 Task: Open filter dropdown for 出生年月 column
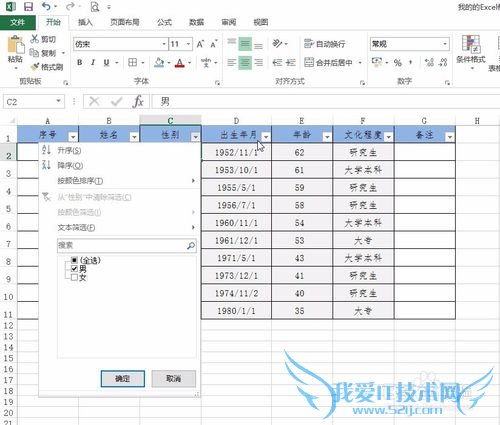[266, 137]
